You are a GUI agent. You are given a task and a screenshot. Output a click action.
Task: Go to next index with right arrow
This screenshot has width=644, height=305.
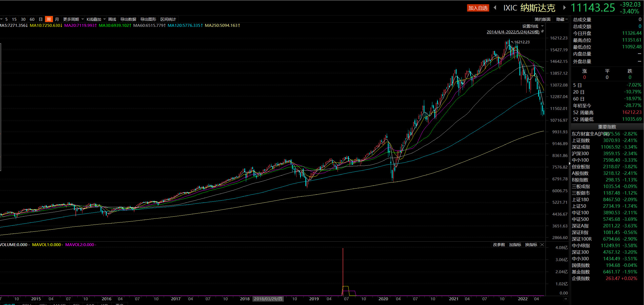coord(564,8)
